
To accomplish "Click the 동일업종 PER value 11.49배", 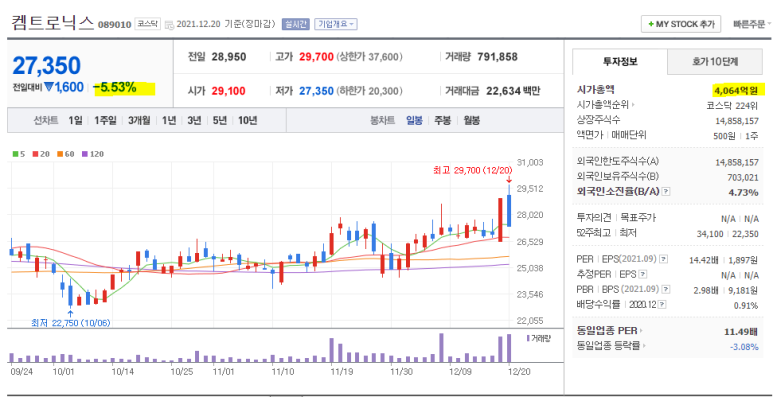I will [x=741, y=331].
